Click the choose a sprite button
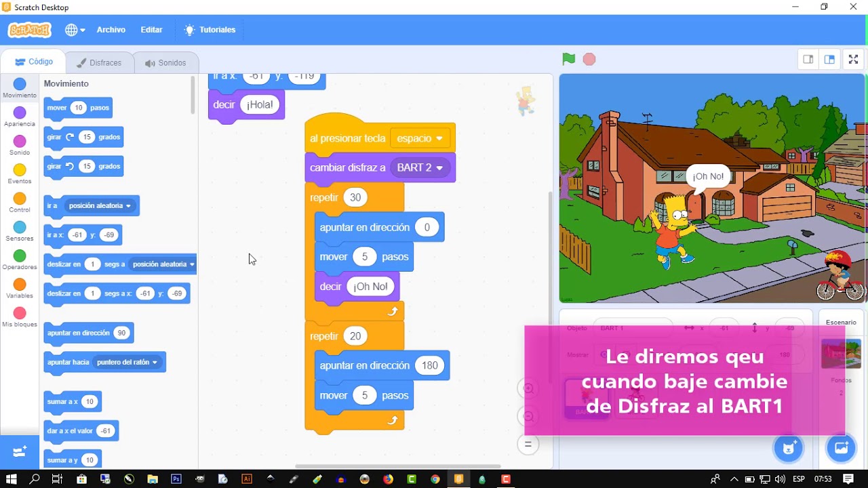Image resolution: width=868 pixels, height=488 pixels. [788, 448]
